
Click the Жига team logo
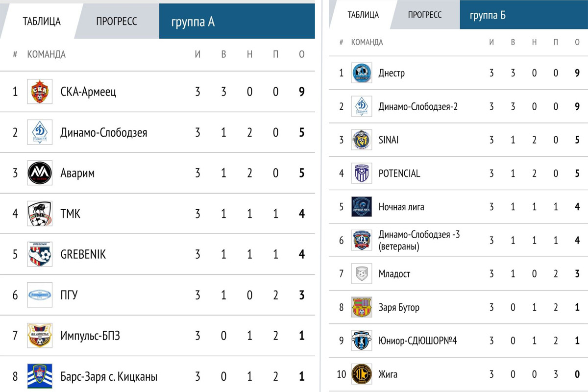click(362, 374)
